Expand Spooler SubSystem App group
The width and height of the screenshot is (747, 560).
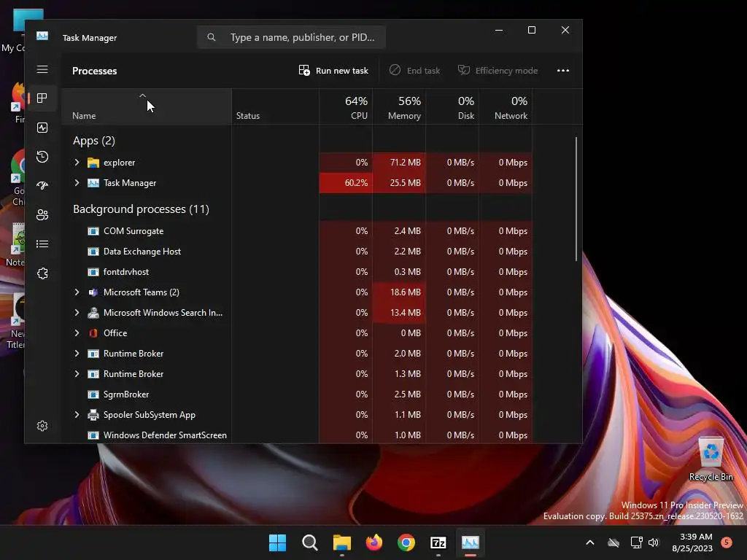pos(77,415)
